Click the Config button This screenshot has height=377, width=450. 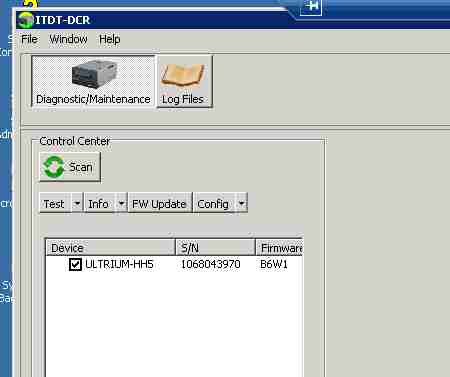click(x=215, y=203)
